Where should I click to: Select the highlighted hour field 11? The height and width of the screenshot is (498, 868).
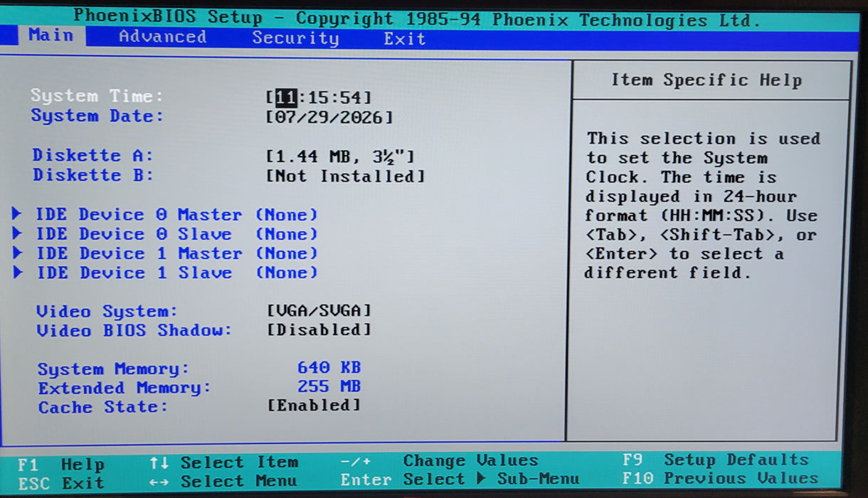285,97
